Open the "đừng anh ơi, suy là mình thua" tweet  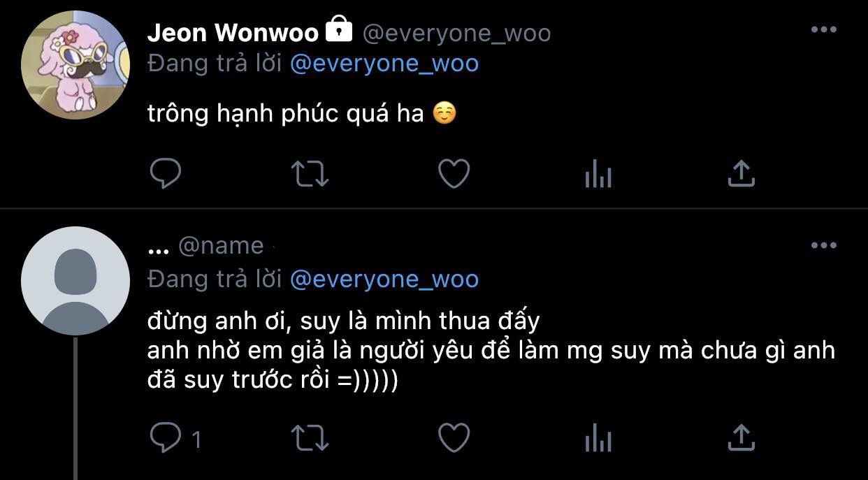[x=491, y=351]
